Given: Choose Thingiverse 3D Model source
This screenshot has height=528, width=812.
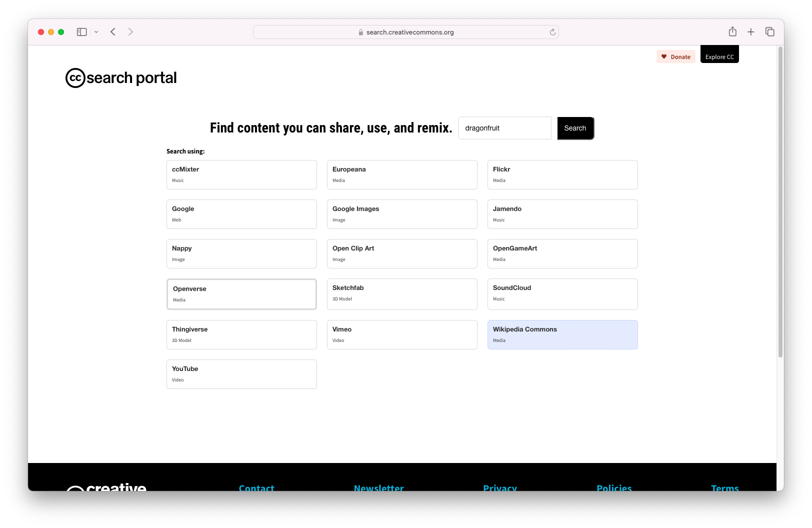Looking at the screenshot, I should (x=241, y=334).
